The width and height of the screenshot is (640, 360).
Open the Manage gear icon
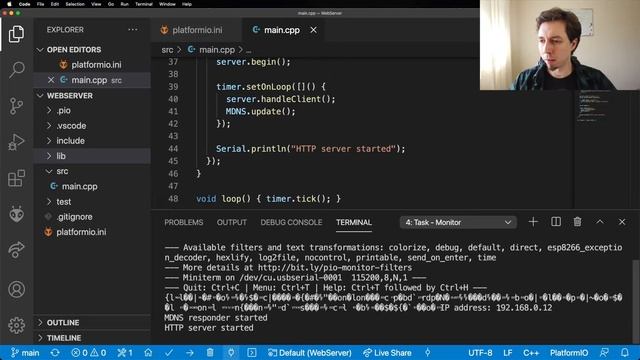16,325
